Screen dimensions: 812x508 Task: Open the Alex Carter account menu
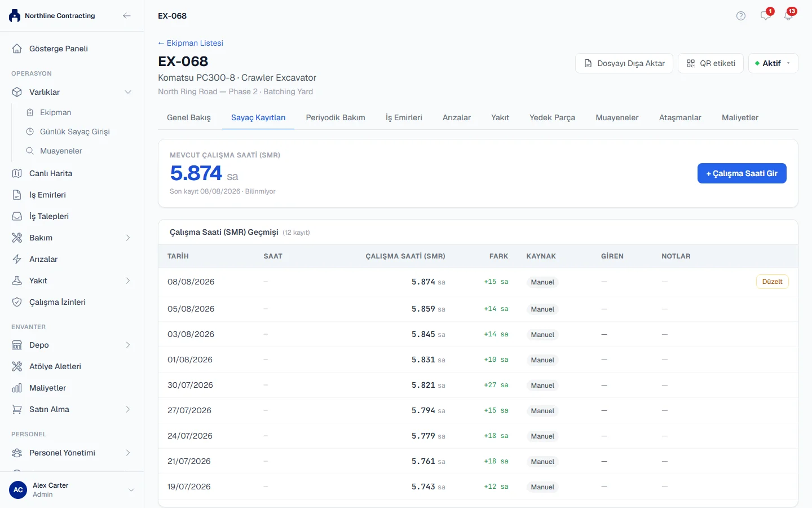tap(72, 490)
